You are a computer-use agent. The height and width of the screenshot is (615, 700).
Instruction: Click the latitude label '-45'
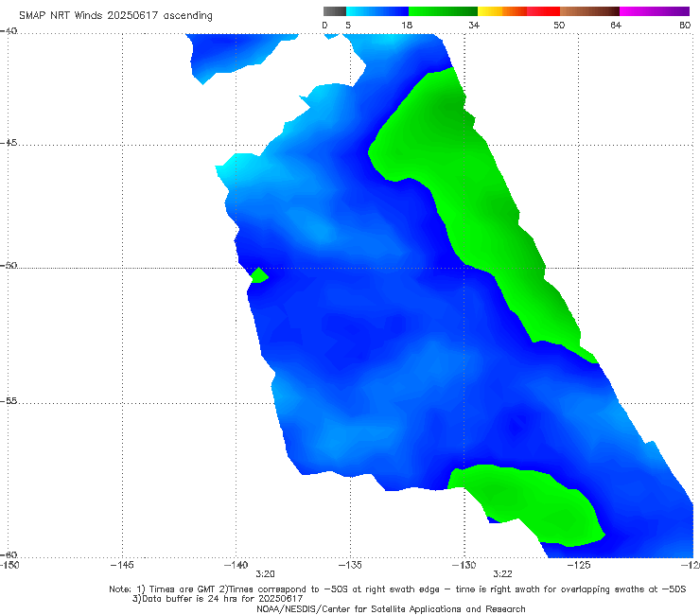click(x=9, y=143)
